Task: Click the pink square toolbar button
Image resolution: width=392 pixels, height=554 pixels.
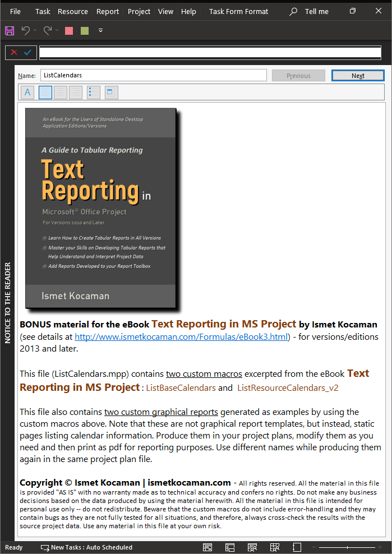Action: tap(69, 31)
